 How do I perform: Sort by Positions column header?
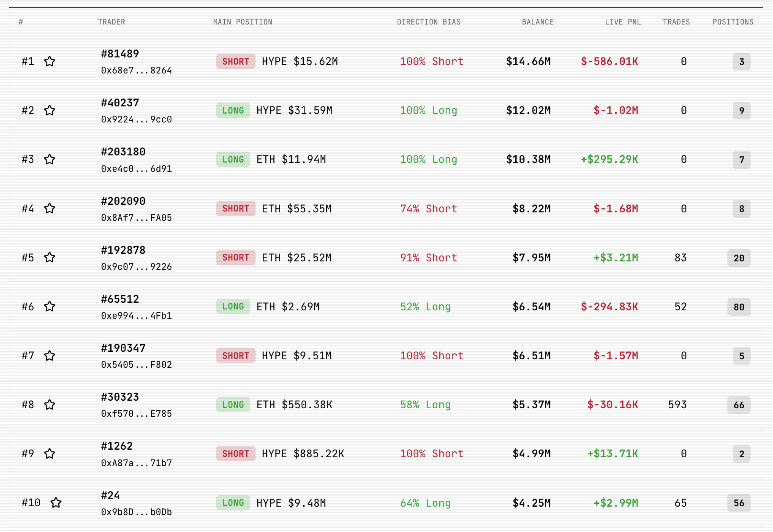coord(733,22)
